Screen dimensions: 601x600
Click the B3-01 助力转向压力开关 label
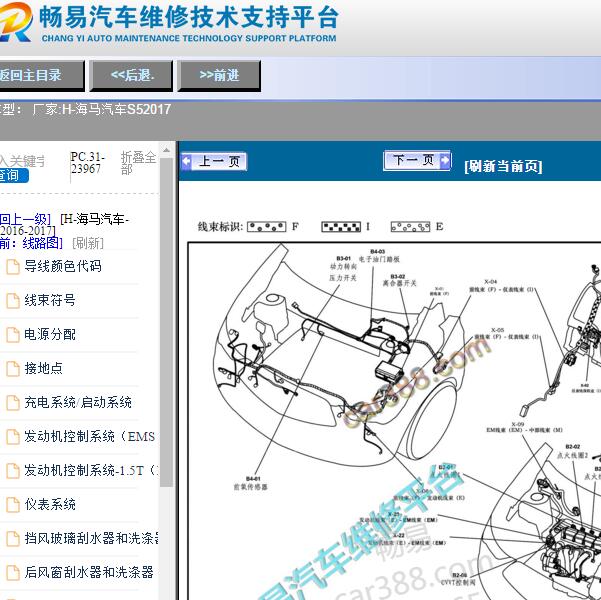tap(343, 268)
